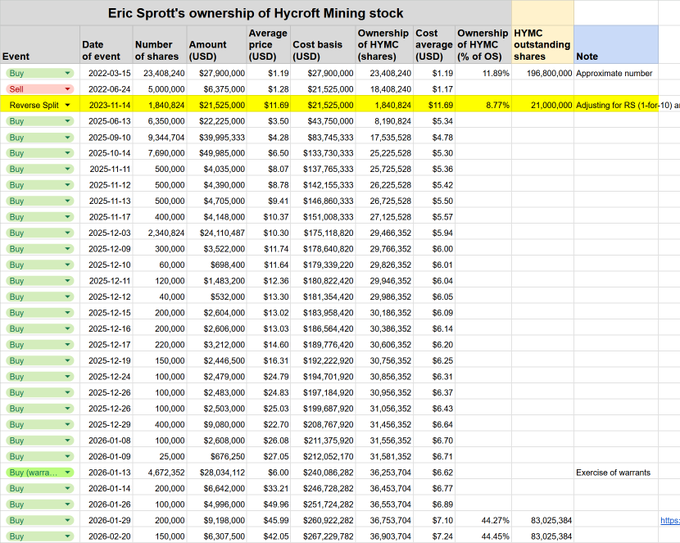
Task: Select the 2023-11-14 date cell
Action: (x=106, y=105)
